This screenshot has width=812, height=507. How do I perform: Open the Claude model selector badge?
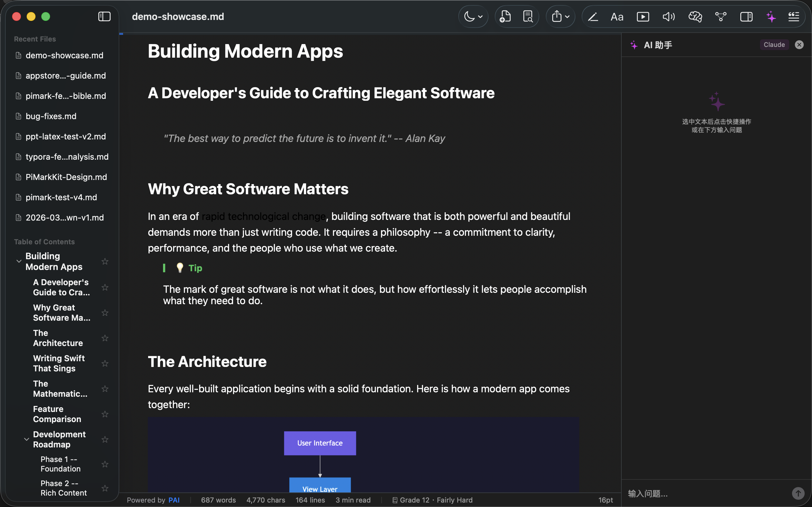click(x=774, y=44)
